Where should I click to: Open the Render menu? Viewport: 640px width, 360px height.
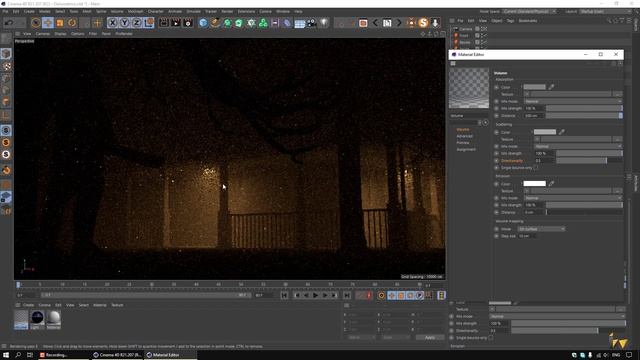tap(227, 11)
